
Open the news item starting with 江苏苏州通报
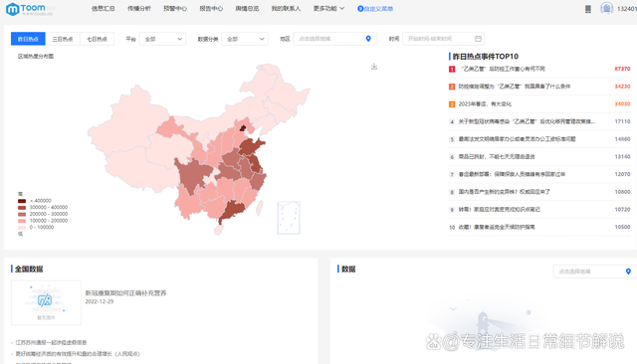[51, 342]
